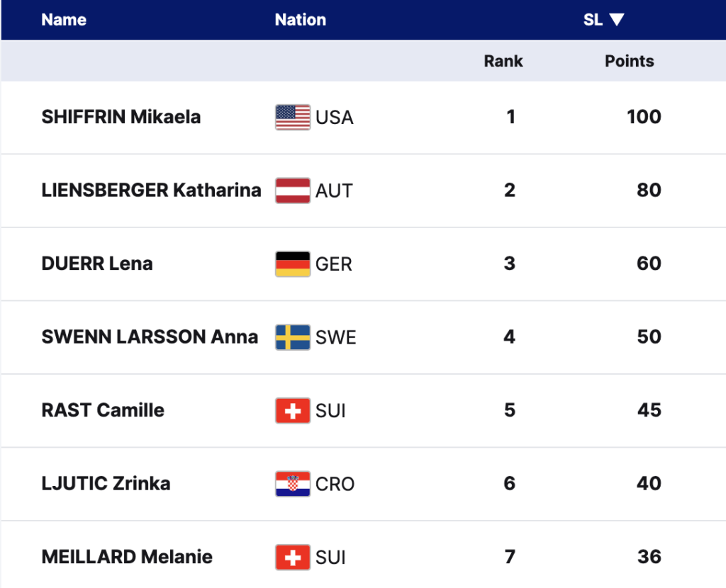This screenshot has width=726, height=588.
Task: Sort table by Name column header
Action: [x=64, y=19]
